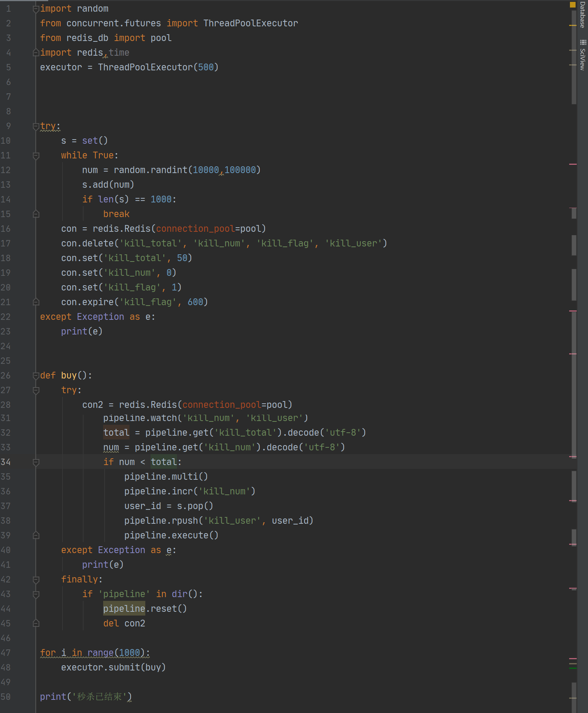Open the Database tool window tab
The image size is (588, 713).
[582, 15]
